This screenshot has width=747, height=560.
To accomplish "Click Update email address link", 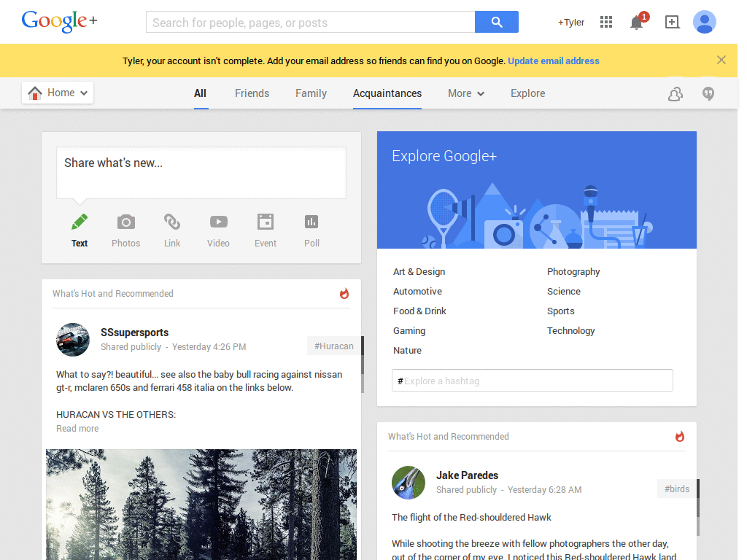I will [x=554, y=61].
